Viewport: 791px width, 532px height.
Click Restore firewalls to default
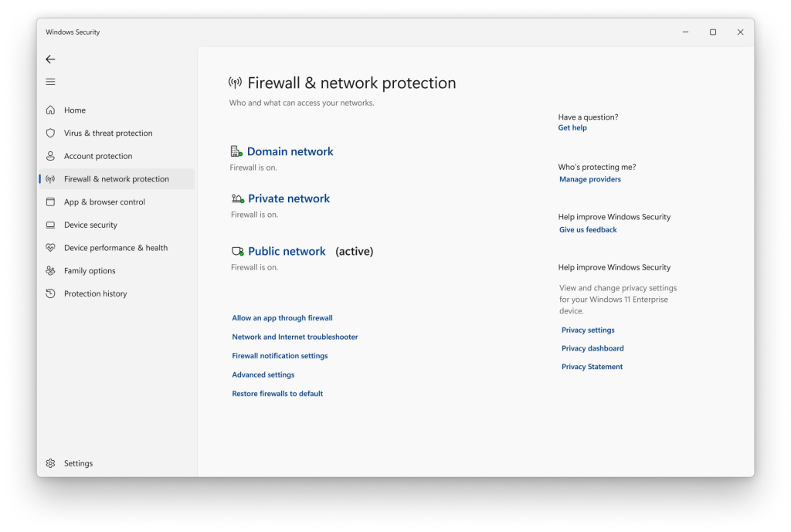pyautogui.click(x=277, y=394)
